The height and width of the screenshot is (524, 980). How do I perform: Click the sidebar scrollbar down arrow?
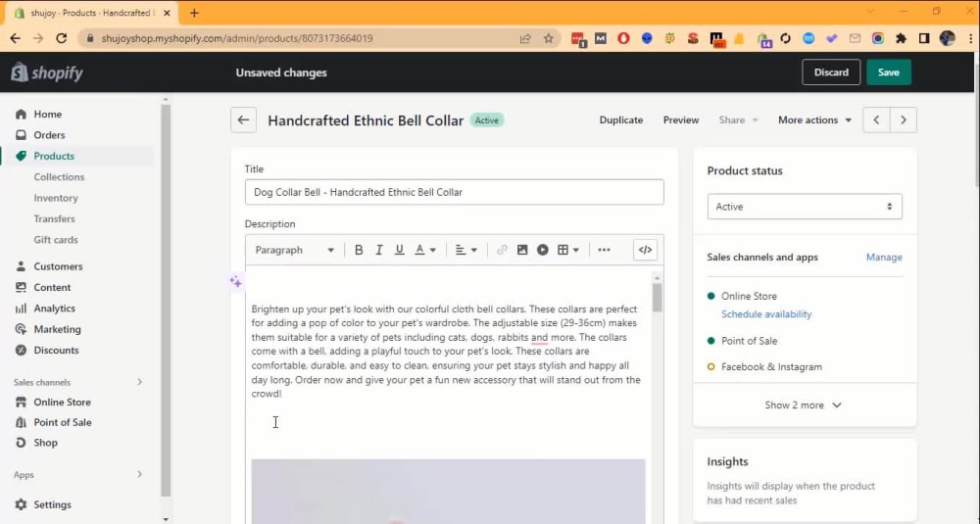click(165, 519)
